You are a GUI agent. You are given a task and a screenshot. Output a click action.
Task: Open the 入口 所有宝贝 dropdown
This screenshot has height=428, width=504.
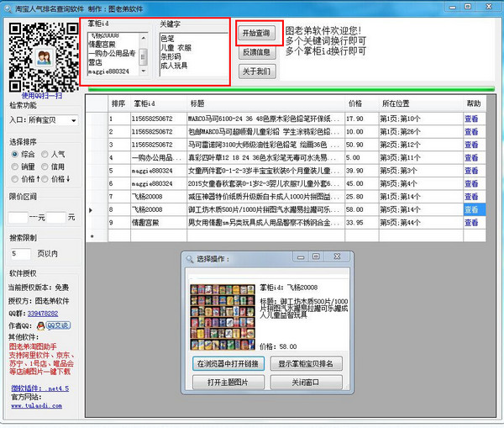(73, 121)
